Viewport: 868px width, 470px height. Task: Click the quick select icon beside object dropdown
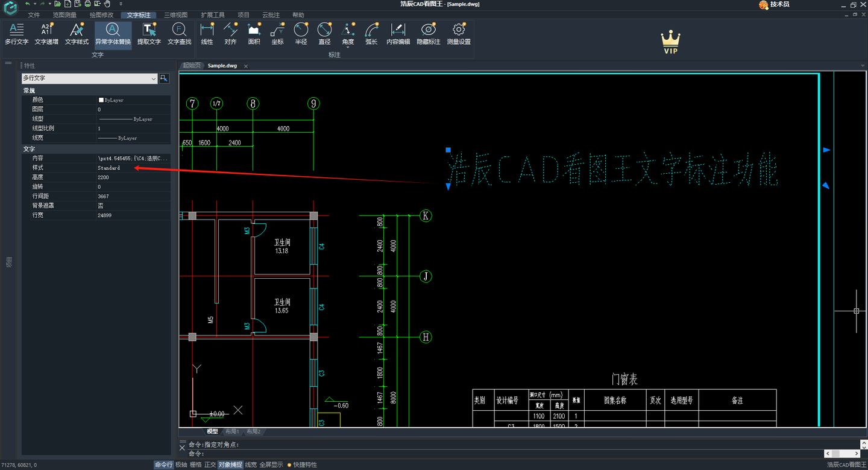pos(164,78)
